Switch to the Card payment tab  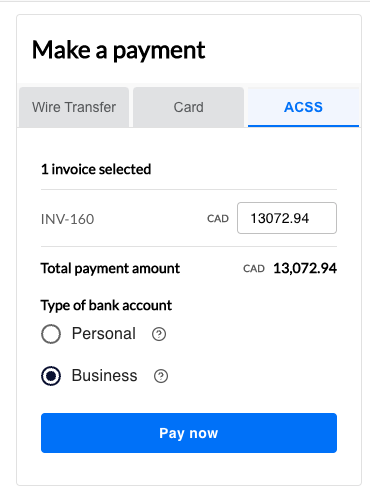[x=189, y=107]
